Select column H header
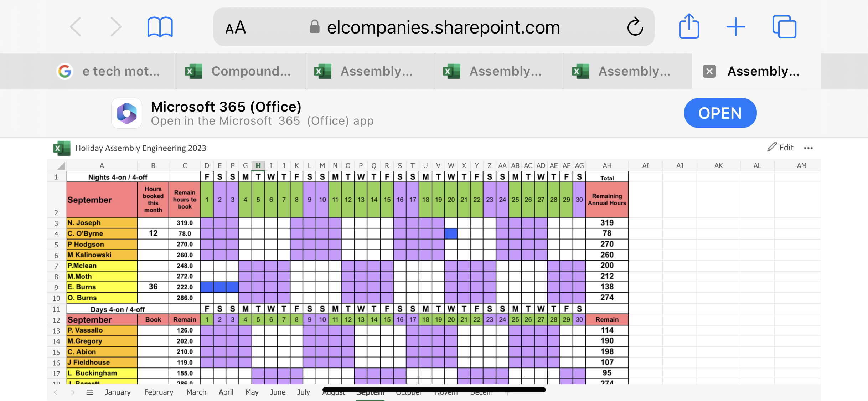The width and height of the screenshot is (868, 401). pyautogui.click(x=258, y=166)
